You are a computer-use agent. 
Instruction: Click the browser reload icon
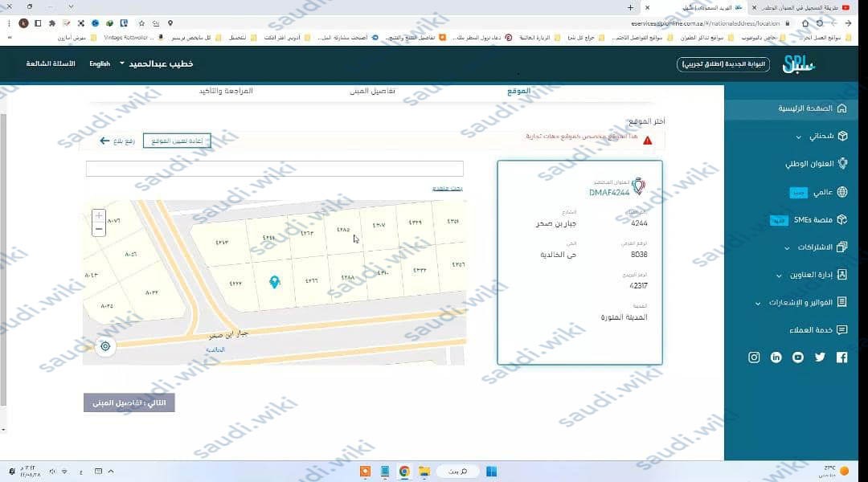click(x=820, y=23)
